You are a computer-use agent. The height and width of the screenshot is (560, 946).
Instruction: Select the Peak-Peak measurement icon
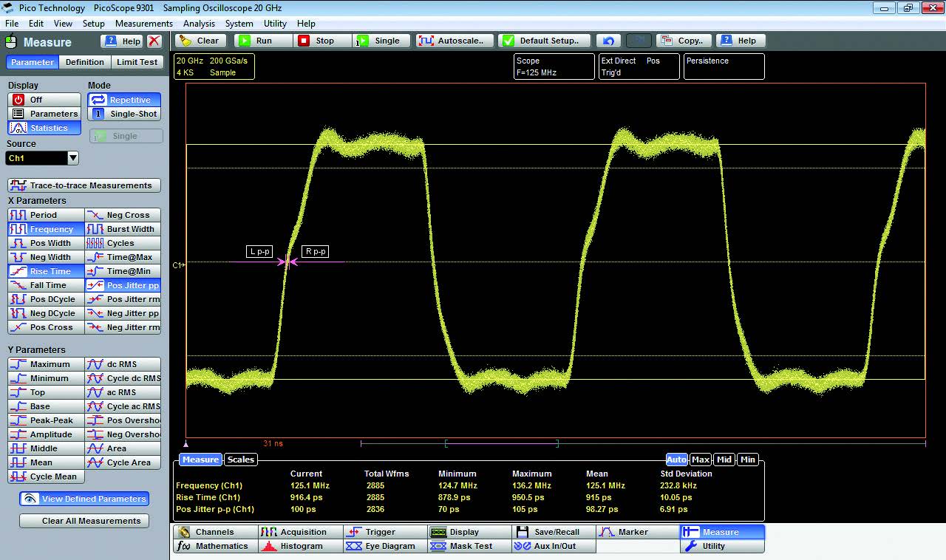(45, 420)
